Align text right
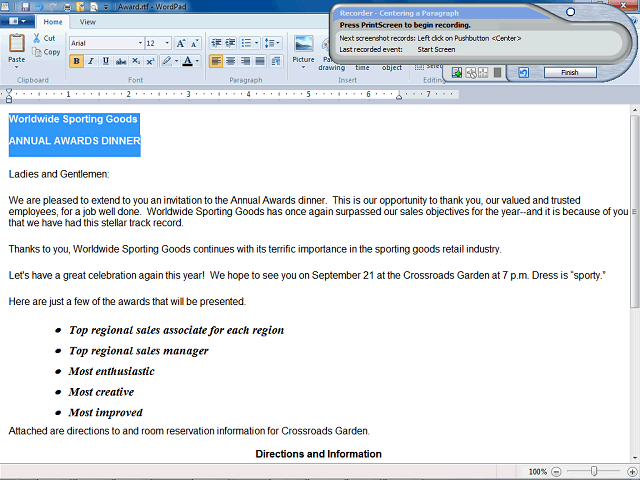This screenshot has width=640, height=480. pos(245,61)
